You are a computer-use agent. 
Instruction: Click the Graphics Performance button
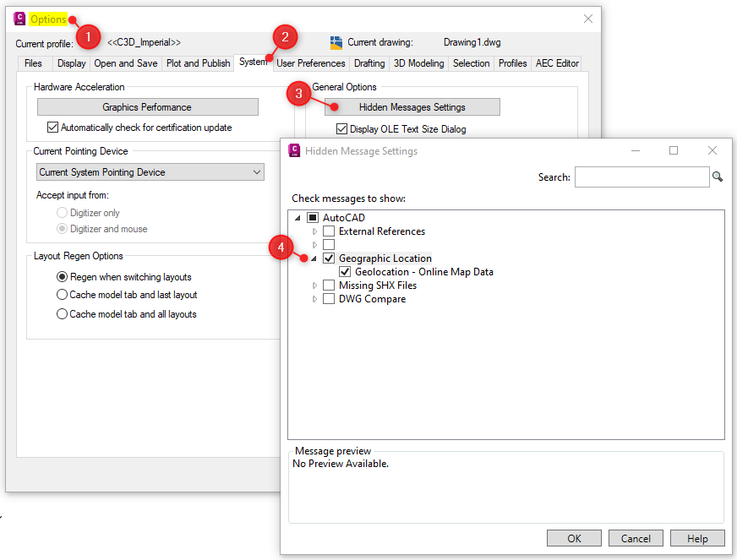148,106
